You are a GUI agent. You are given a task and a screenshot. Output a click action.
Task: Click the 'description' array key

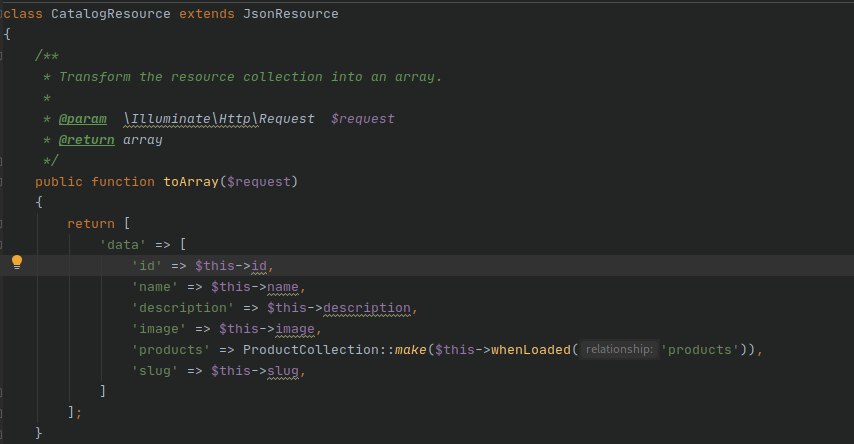click(x=182, y=308)
